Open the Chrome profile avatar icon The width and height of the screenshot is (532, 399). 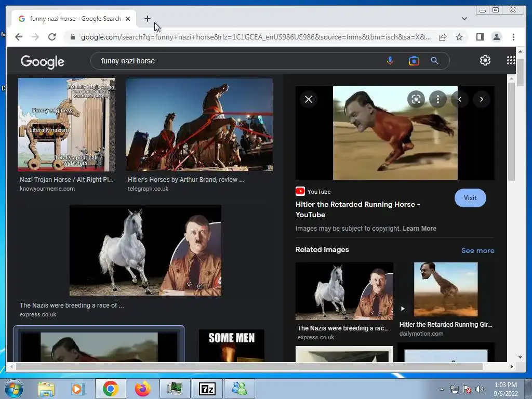496,37
